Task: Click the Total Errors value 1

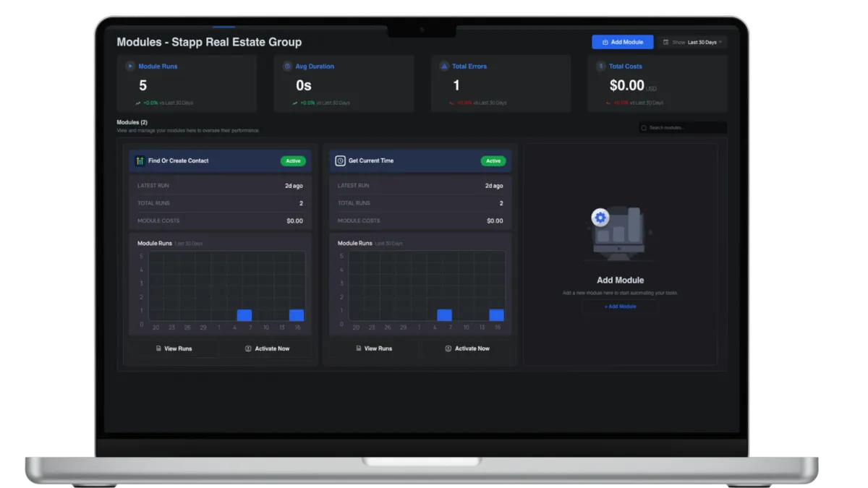Action: pos(456,85)
